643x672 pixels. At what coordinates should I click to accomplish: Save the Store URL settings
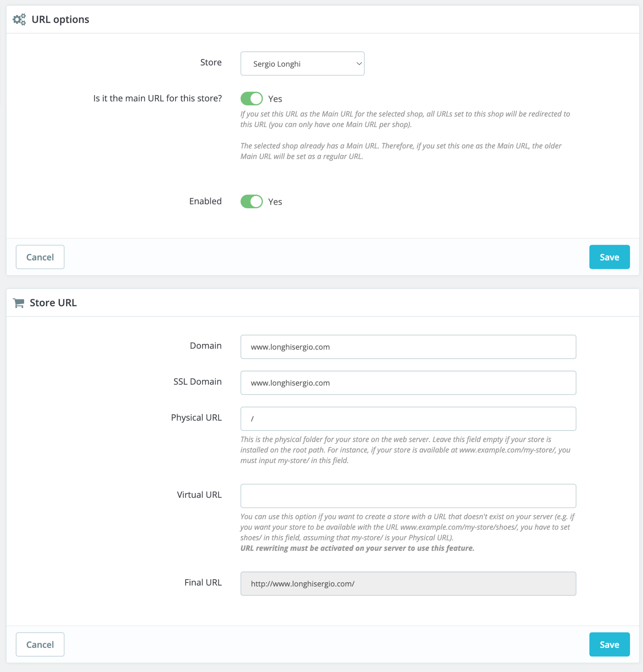coord(609,645)
